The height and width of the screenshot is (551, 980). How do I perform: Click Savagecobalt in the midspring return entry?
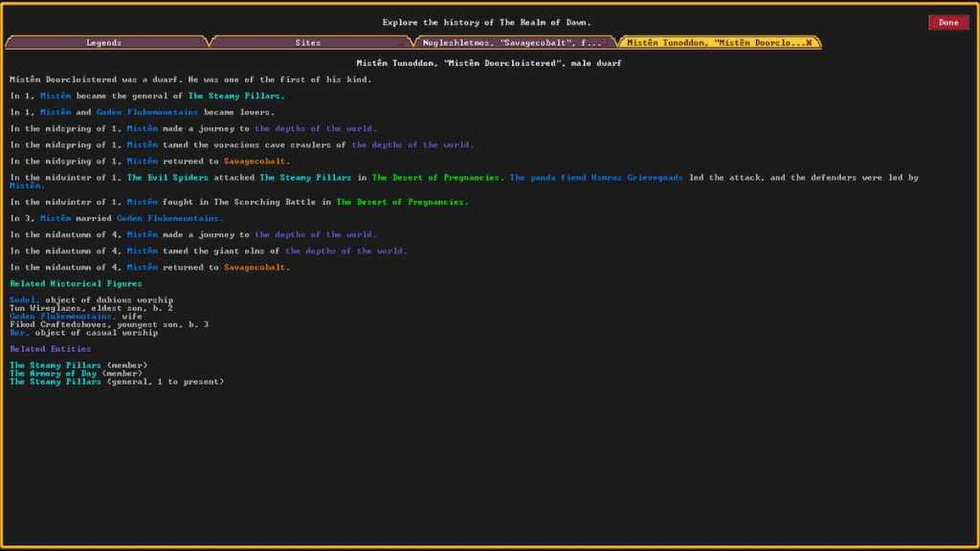[256, 161]
